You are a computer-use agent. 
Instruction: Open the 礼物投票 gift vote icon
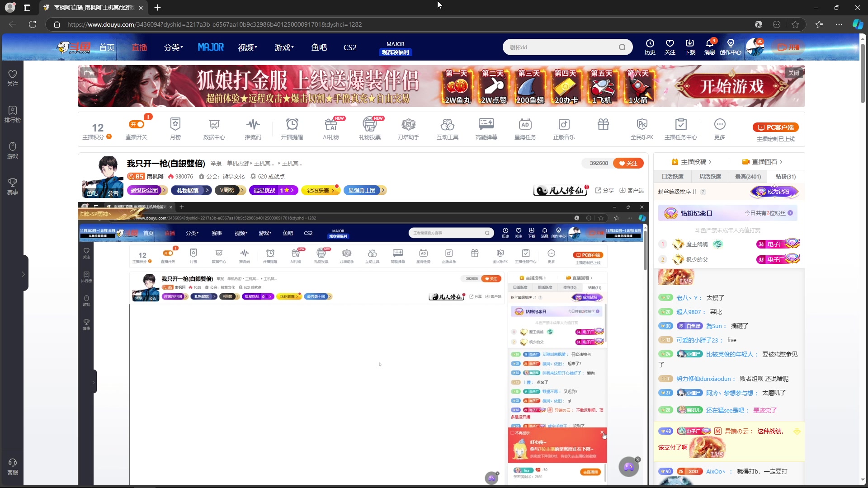tap(370, 128)
